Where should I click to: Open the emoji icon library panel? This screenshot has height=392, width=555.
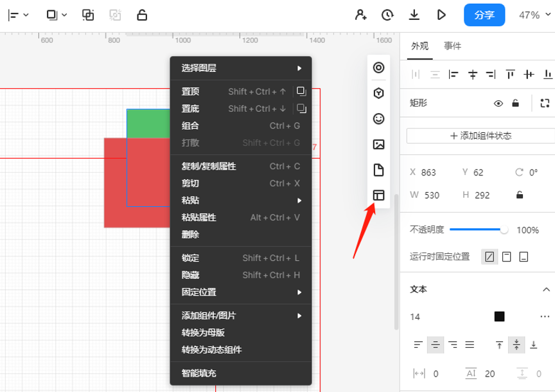tap(379, 119)
